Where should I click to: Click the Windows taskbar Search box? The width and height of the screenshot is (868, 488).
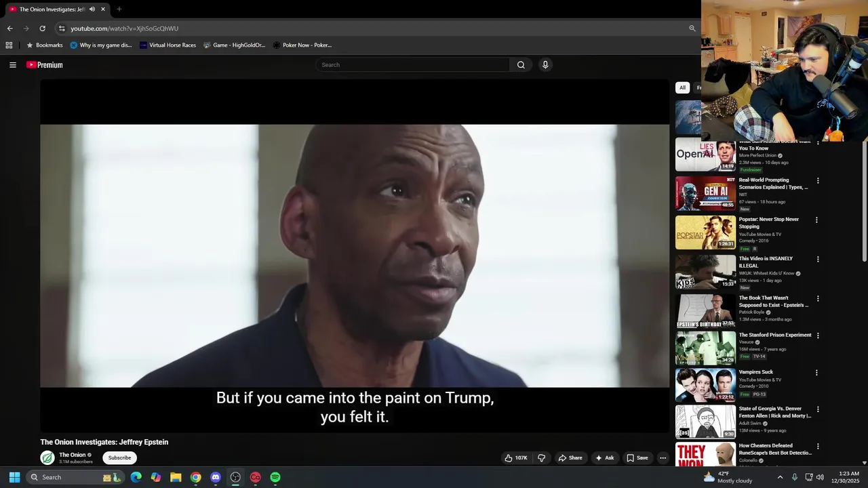[76, 477]
